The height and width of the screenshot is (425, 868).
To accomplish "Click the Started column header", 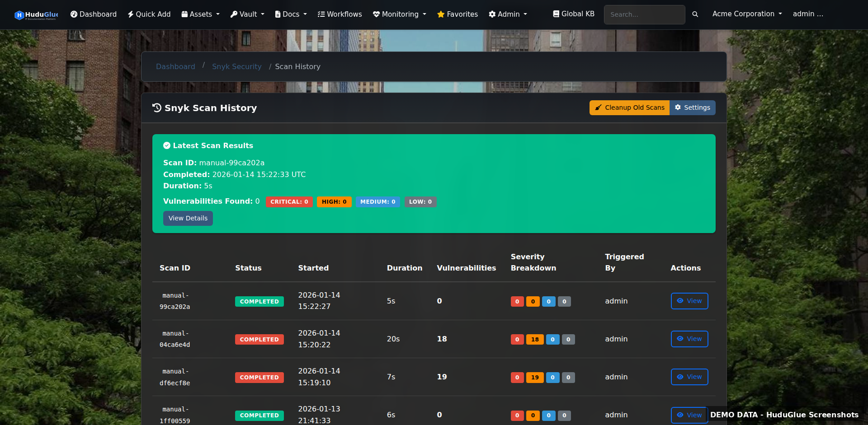I will point(313,268).
